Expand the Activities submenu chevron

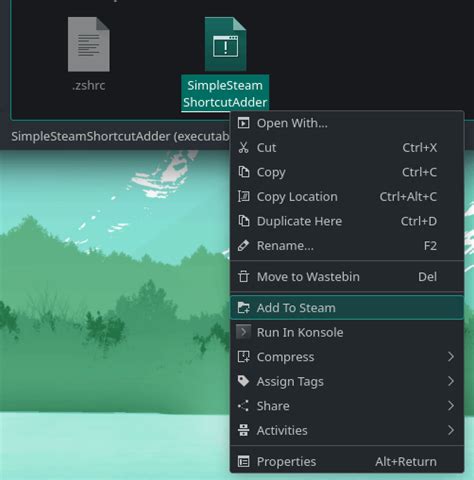451,430
